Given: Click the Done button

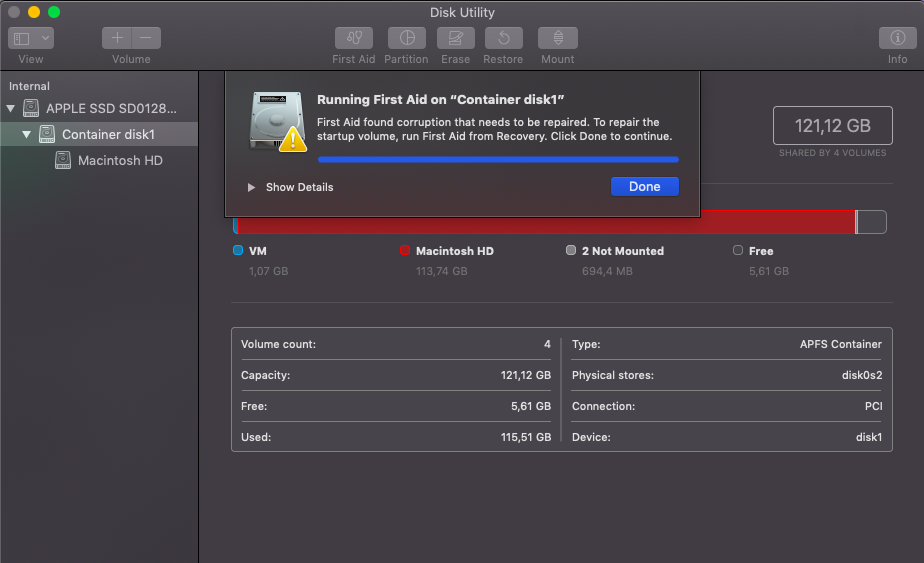Looking at the screenshot, I should 645,186.
